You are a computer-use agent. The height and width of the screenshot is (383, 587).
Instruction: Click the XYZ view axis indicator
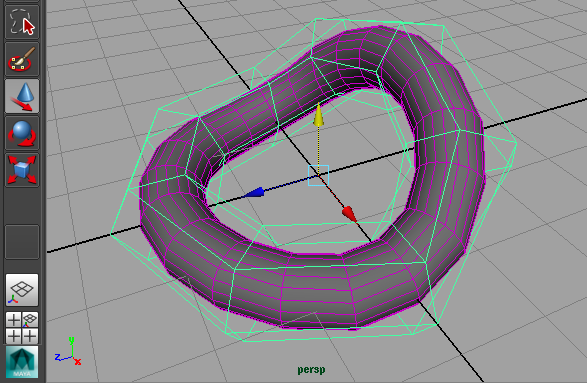68,352
